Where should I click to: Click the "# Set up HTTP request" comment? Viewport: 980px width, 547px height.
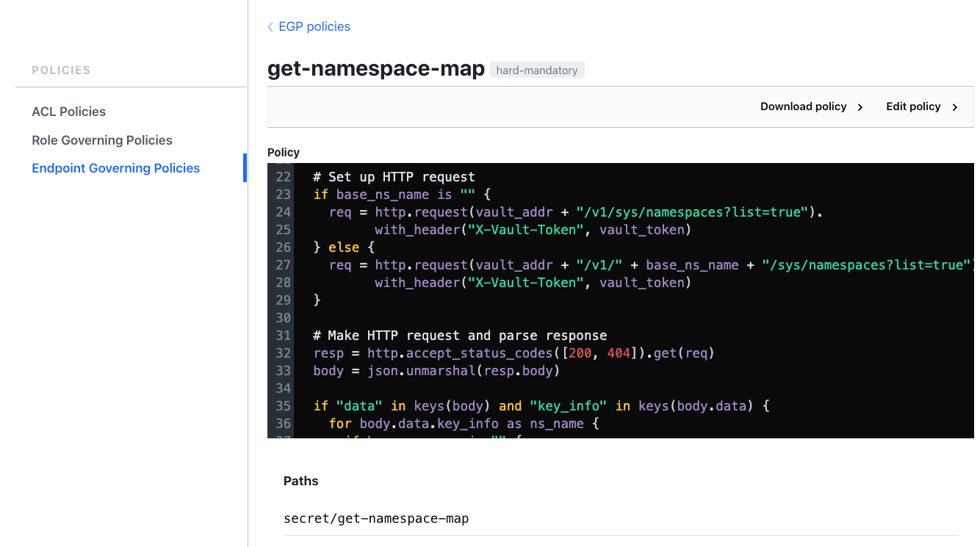coord(394,177)
